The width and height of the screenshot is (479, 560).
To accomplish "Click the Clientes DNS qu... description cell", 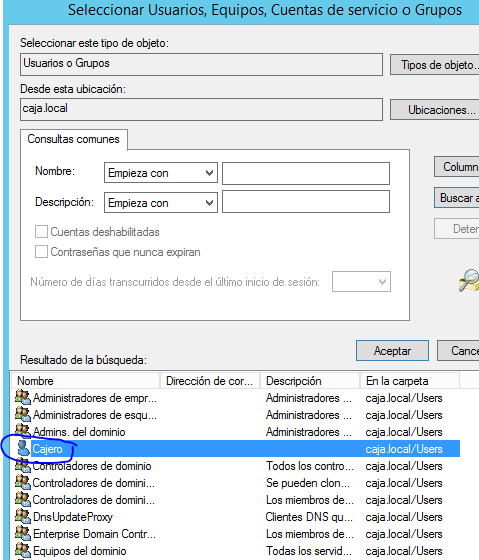I will 309,517.
